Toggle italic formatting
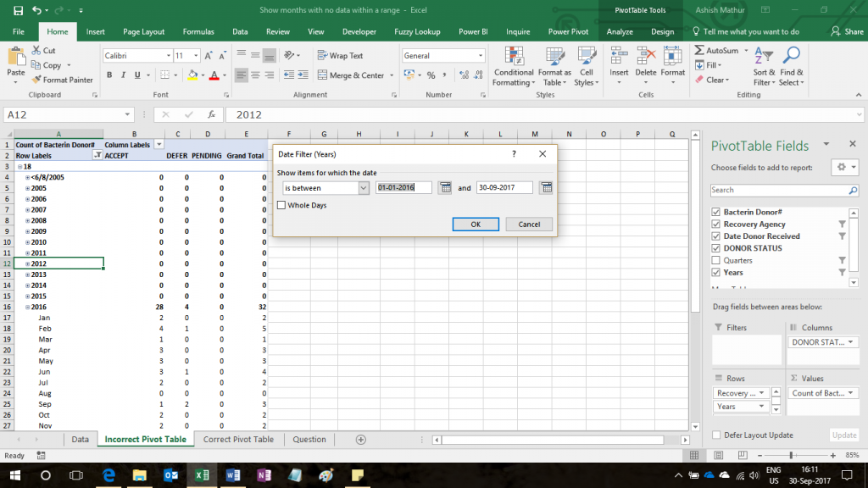The image size is (868, 488). pos(123,75)
